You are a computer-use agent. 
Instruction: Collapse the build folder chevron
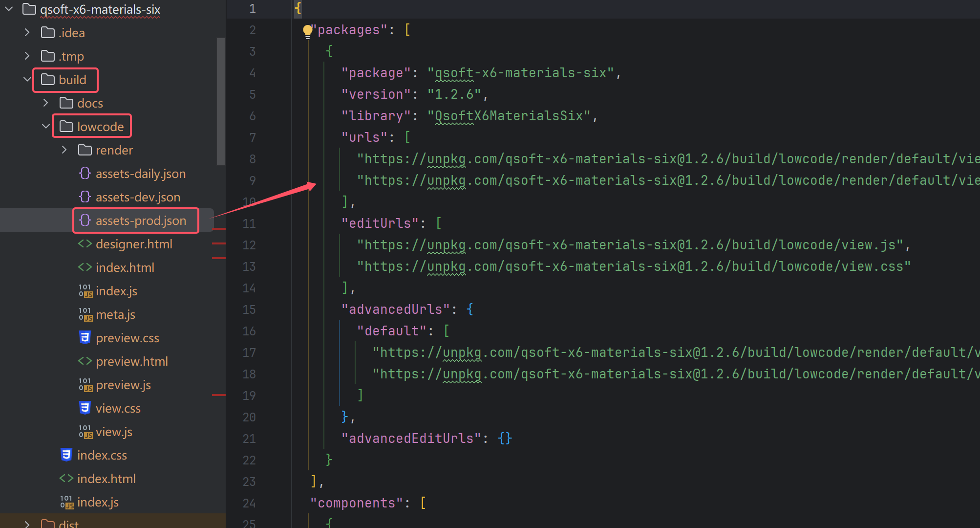click(x=27, y=80)
